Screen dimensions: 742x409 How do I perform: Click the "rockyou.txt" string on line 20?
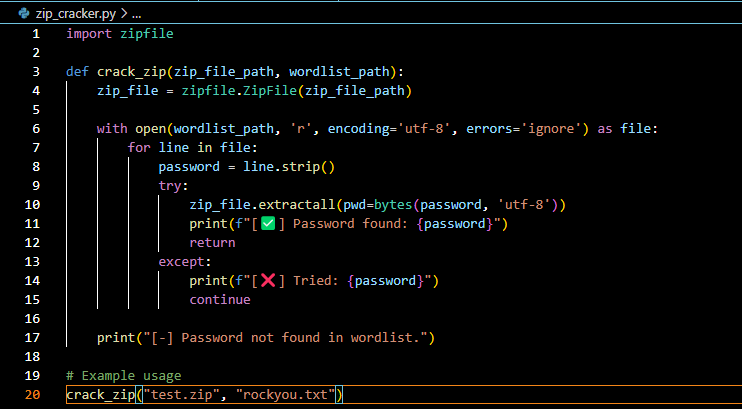click(285, 394)
